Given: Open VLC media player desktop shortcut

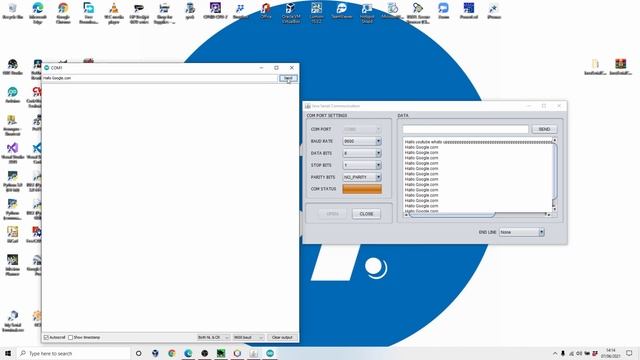Looking at the screenshot, I should 114,12.
